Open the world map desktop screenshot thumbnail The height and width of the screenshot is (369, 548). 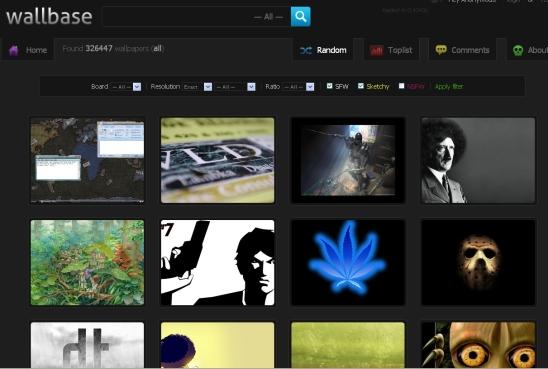87,160
